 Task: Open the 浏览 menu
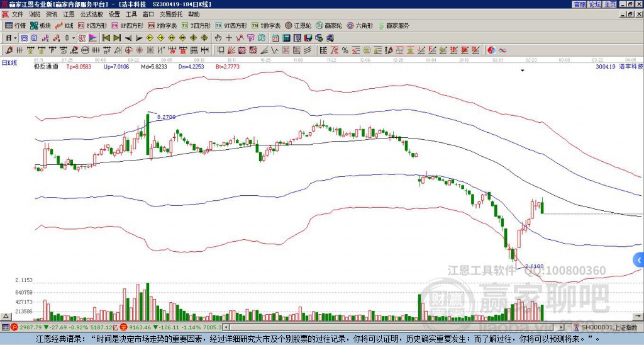35,14
